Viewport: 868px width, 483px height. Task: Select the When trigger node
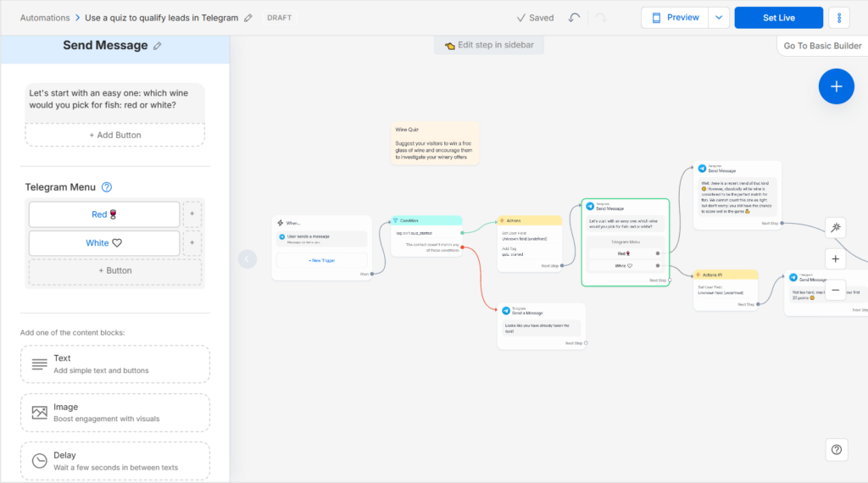point(321,247)
